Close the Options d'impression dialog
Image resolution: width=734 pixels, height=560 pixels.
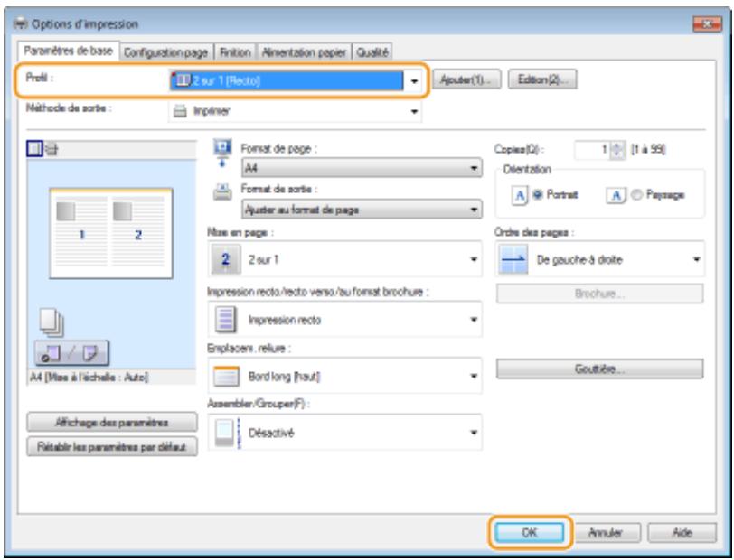[707, 23]
